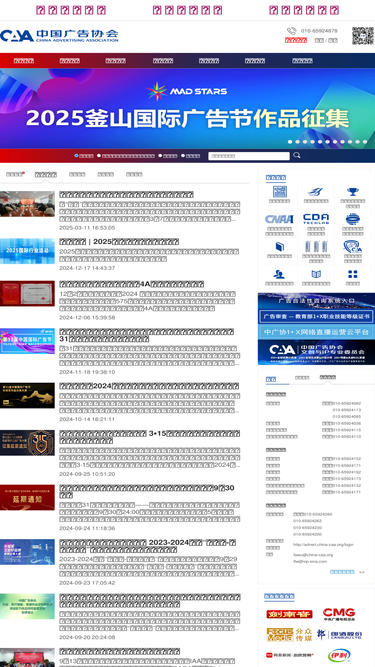The width and height of the screenshot is (375, 667).
Task: Click the CMG sponsor logo
Action: point(339,613)
